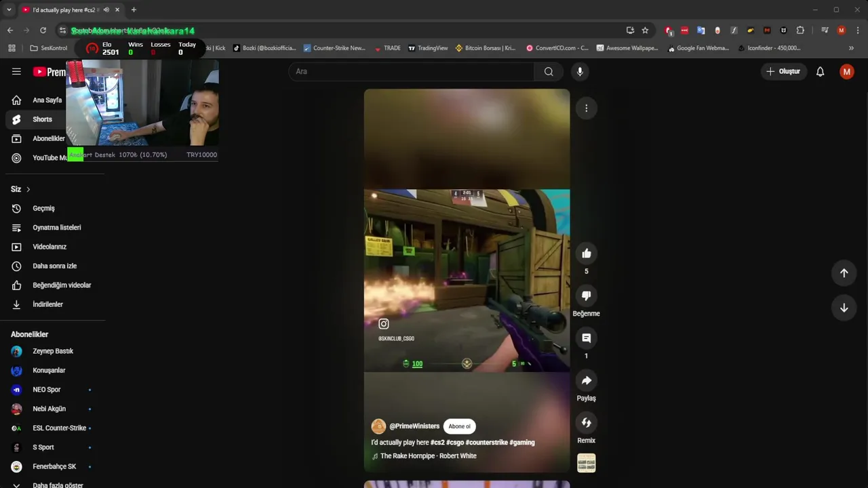Focus the Ara search field
Image resolution: width=868 pixels, height=488 pixels.
point(412,71)
